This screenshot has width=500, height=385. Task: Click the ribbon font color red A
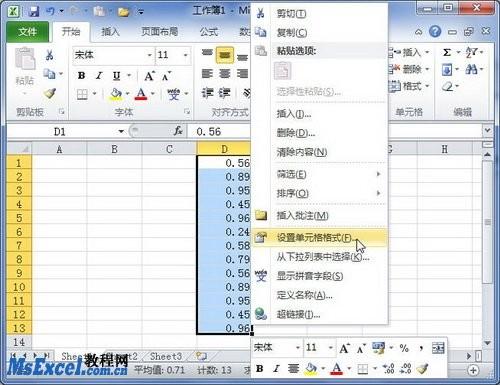coord(141,94)
